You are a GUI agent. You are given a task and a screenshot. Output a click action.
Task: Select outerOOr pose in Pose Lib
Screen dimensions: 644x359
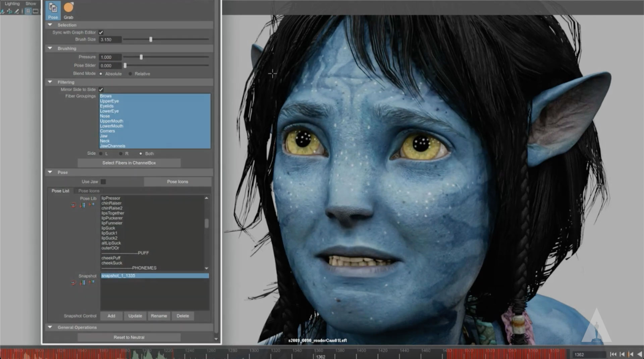152,248
